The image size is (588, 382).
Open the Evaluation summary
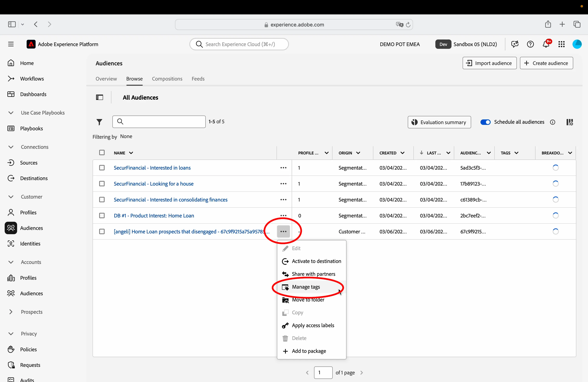coord(439,122)
